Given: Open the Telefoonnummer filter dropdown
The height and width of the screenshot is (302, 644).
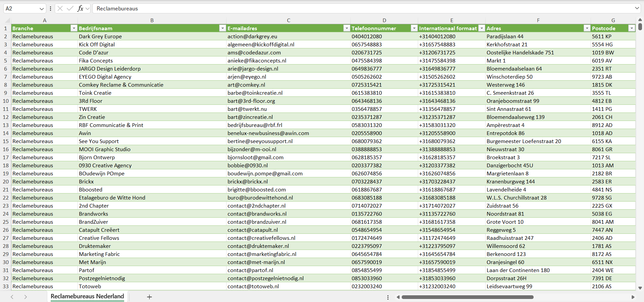Looking at the screenshot, I should (414, 28).
